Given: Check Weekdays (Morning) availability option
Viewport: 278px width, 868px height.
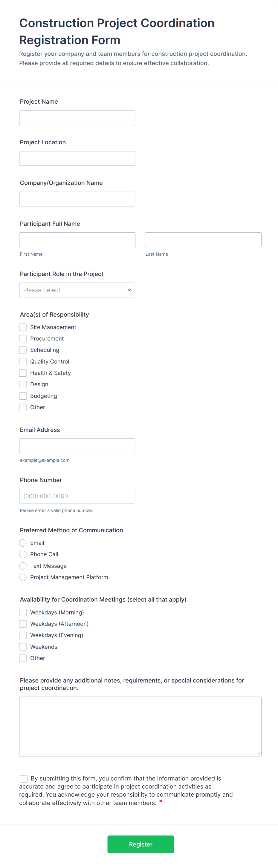Looking at the screenshot, I should click(23, 612).
